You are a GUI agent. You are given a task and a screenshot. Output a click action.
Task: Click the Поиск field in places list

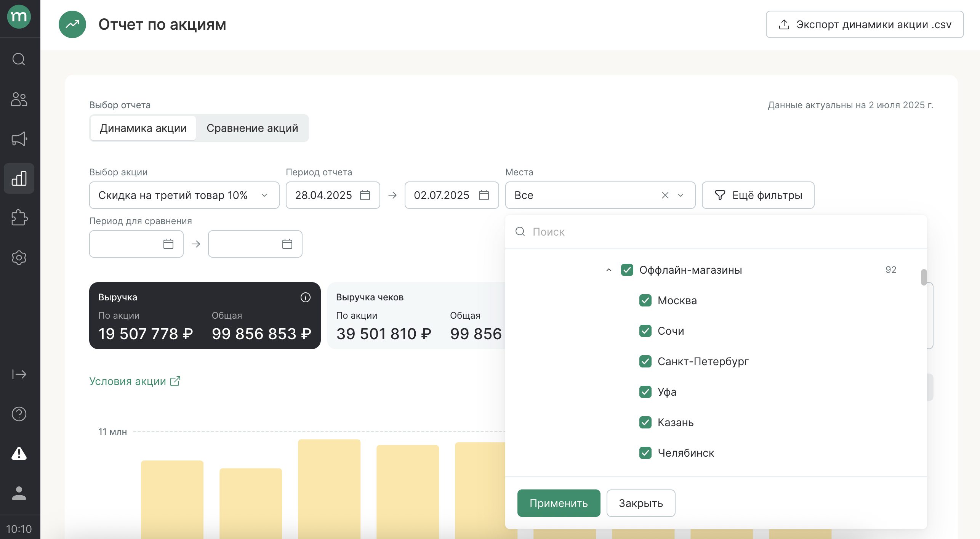(x=716, y=232)
